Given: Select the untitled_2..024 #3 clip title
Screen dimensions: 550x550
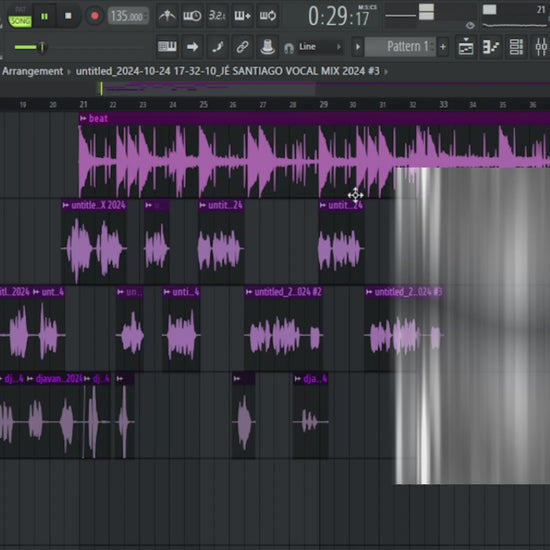Looking at the screenshot, I should pos(408,292).
